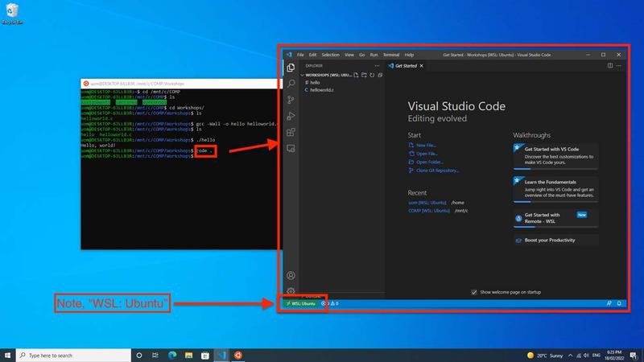Click the Ubuntu terminal window title bar
This screenshot has height=362, width=644.
coord(180,84)
